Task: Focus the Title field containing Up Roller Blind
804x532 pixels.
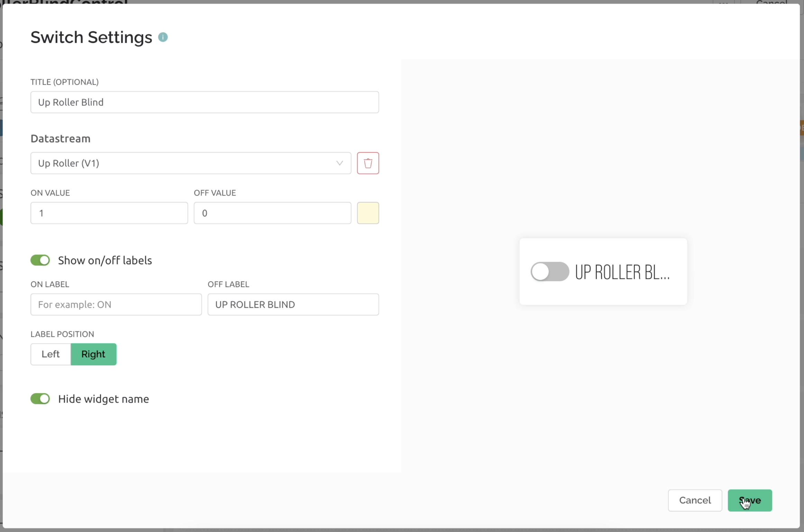Action: (204, 102)
